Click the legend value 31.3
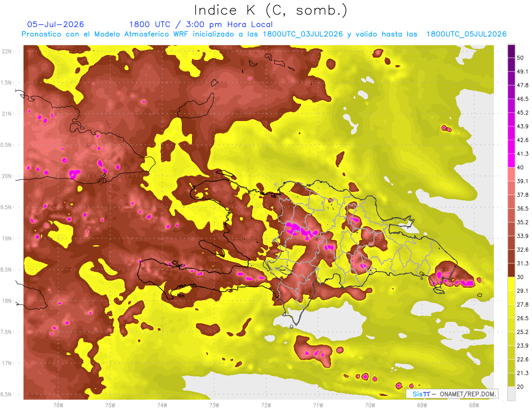Viewport: 532px width, 411px height. coord(523,263)
